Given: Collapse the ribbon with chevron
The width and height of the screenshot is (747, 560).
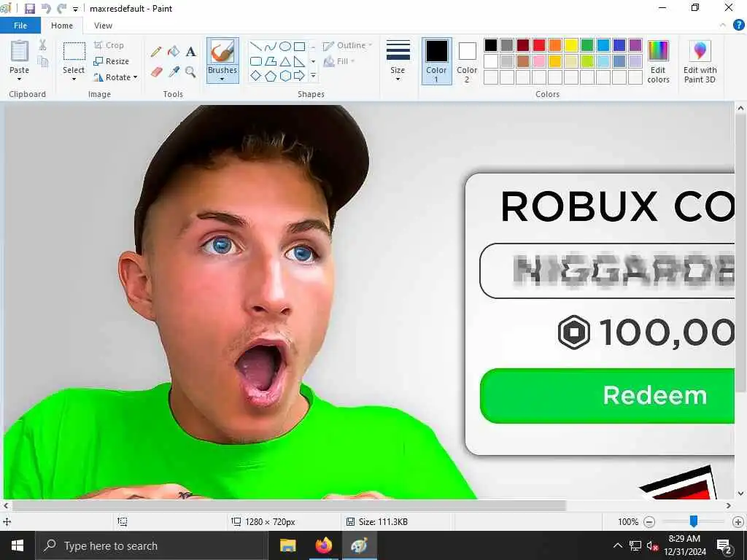Looking at the screenshot, I should click(x=723, y=26).
